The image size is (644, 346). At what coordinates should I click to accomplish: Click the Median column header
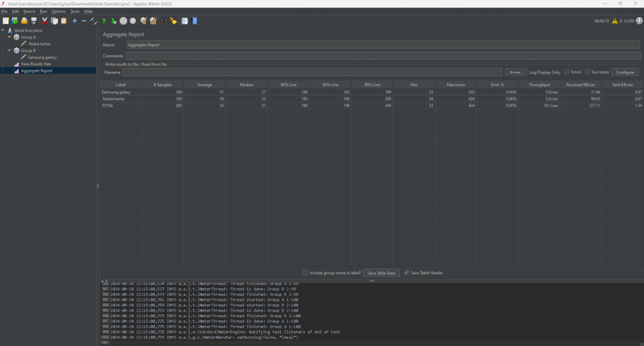tap(247, 85)
